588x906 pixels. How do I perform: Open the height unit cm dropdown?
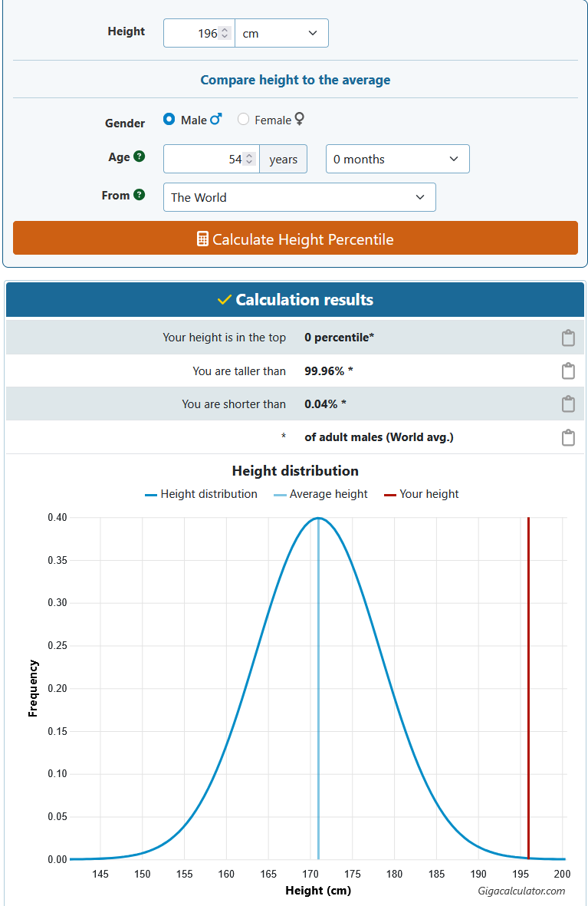[x=281, y=34]
